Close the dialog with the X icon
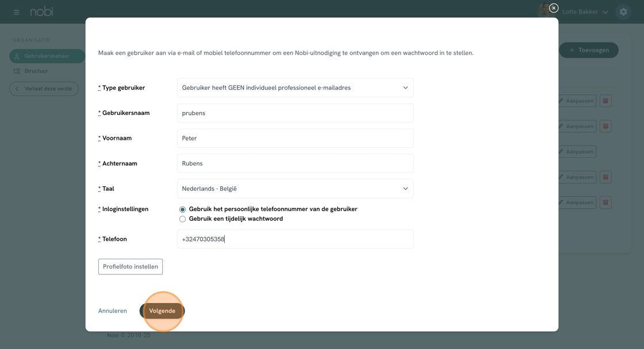The image size is (644, 349). coord(554,8)
